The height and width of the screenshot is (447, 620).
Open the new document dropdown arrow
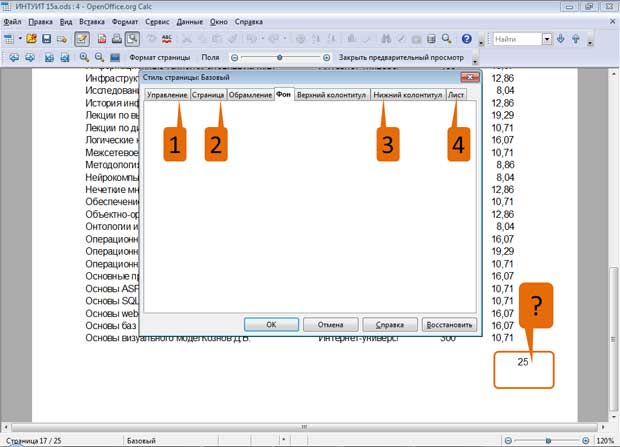tap(20, 39)
